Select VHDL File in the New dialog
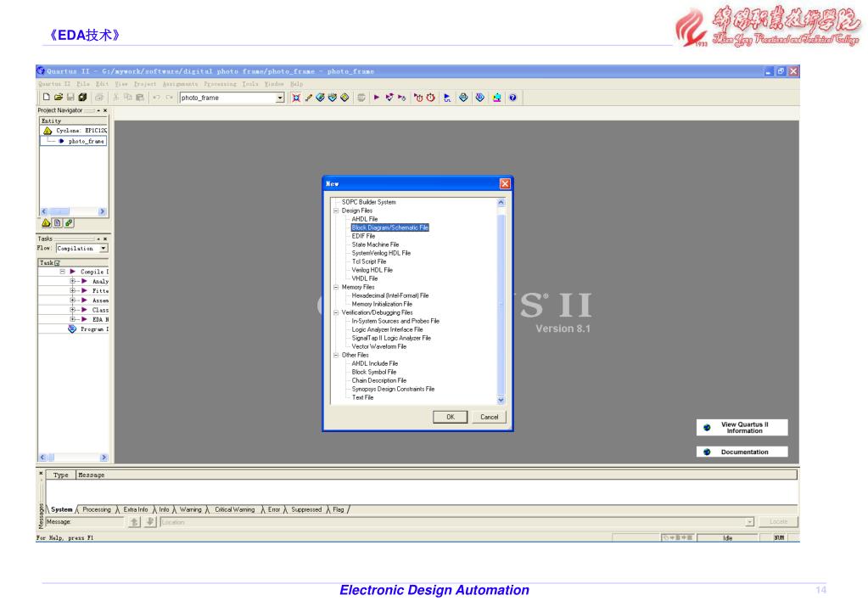868x601 pixels. click(365, 278)
